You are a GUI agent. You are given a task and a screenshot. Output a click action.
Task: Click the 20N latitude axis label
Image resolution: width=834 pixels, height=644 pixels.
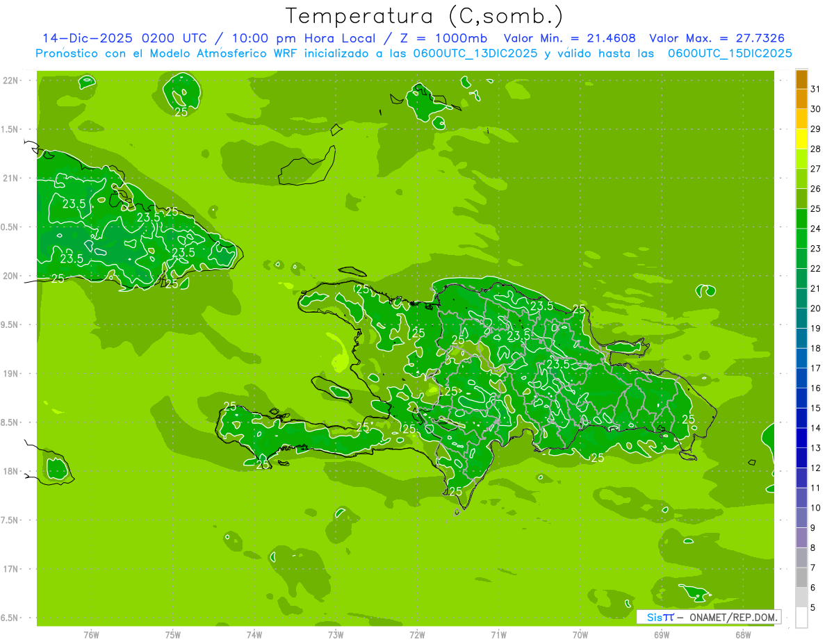pos(11,276)
